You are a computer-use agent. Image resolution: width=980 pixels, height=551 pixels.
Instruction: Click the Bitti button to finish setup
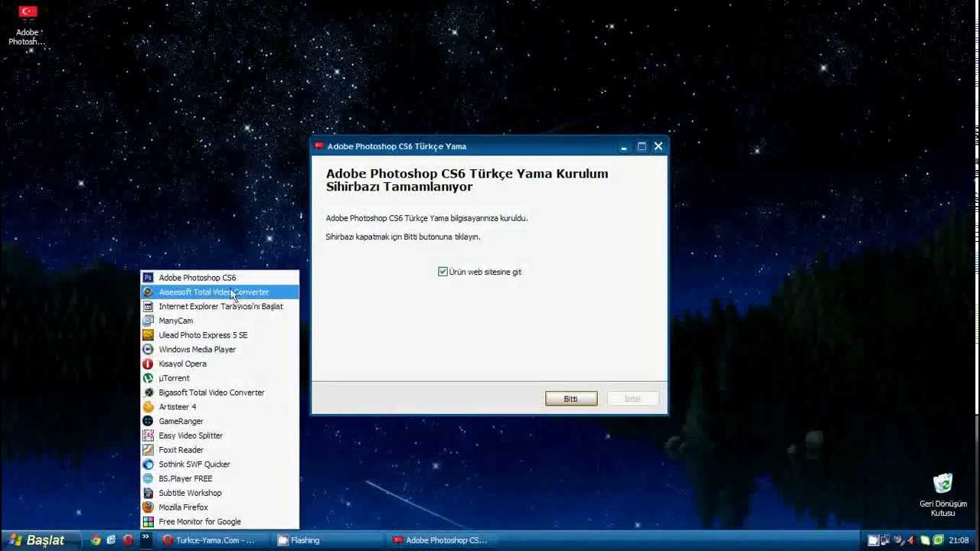[x=571, y=399]
